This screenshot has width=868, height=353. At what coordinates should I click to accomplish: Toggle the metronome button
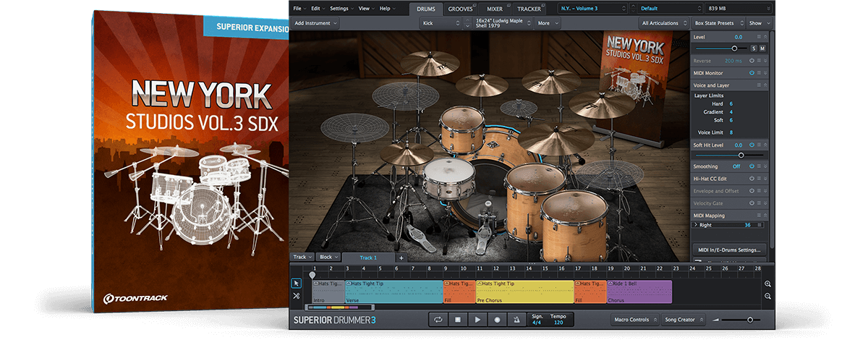click(516, 319)
